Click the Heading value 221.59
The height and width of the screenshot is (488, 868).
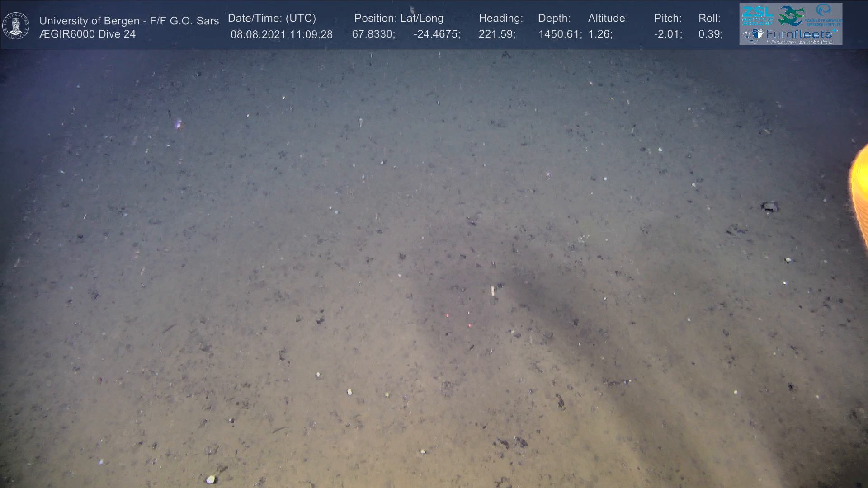coord(497,34)
